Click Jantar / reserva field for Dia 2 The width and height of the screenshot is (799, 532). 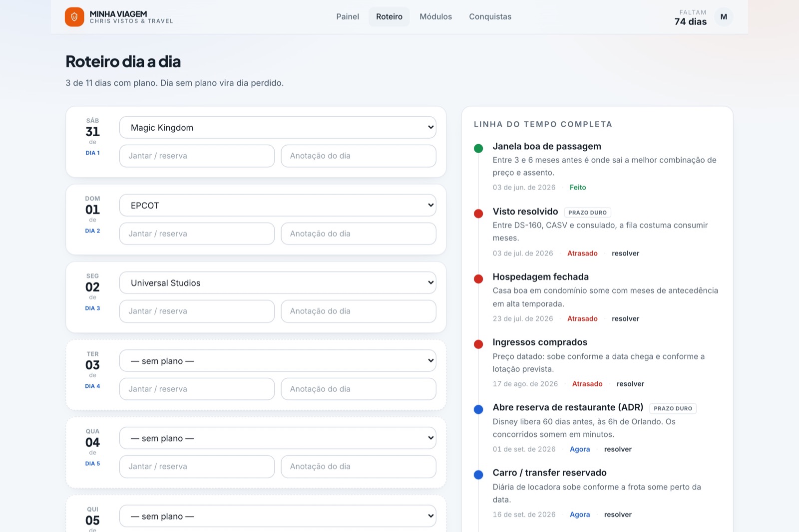point(197,234)
